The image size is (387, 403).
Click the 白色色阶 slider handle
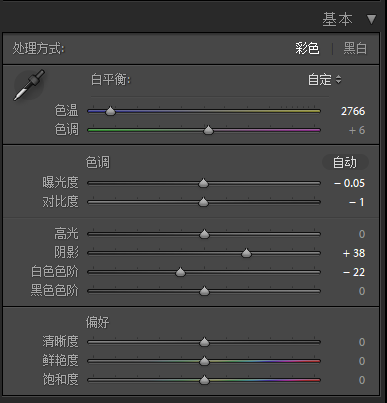[180, 272]
